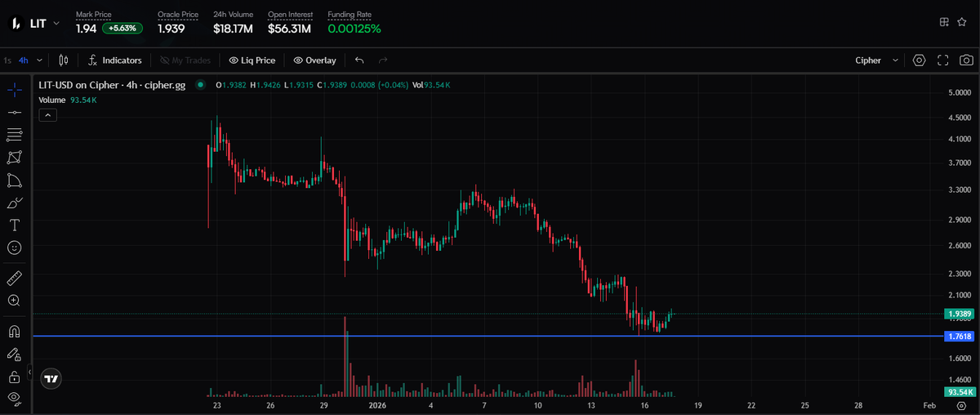Open the add widget layout icon

pyautogui.click(x=944, y=22)
